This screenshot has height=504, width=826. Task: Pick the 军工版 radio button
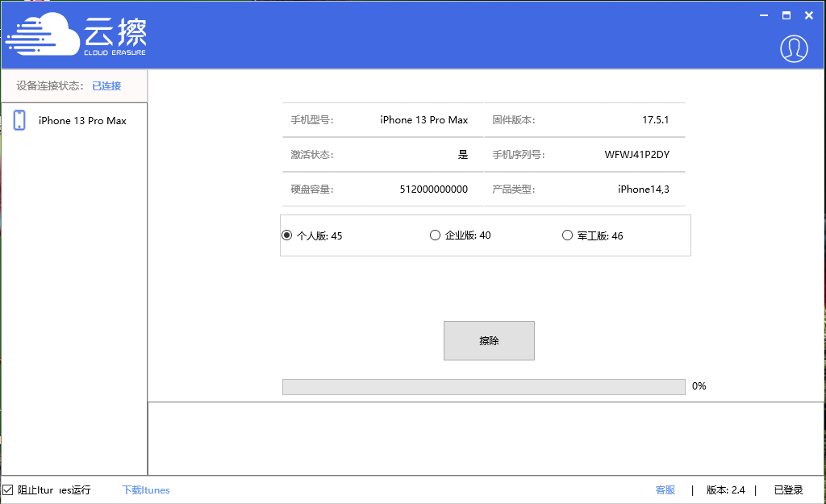[567, 235]
